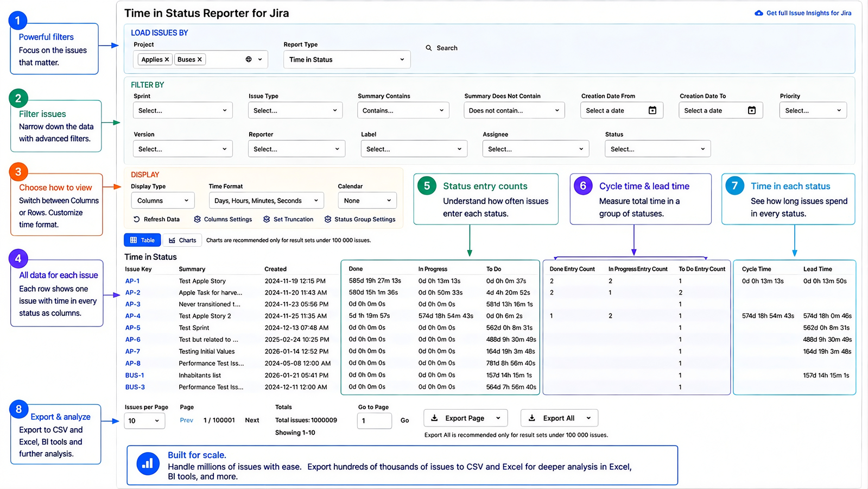Open the Report Type dropdown showing Time in Status
868x489 pixels.
(x=347, y=60)
